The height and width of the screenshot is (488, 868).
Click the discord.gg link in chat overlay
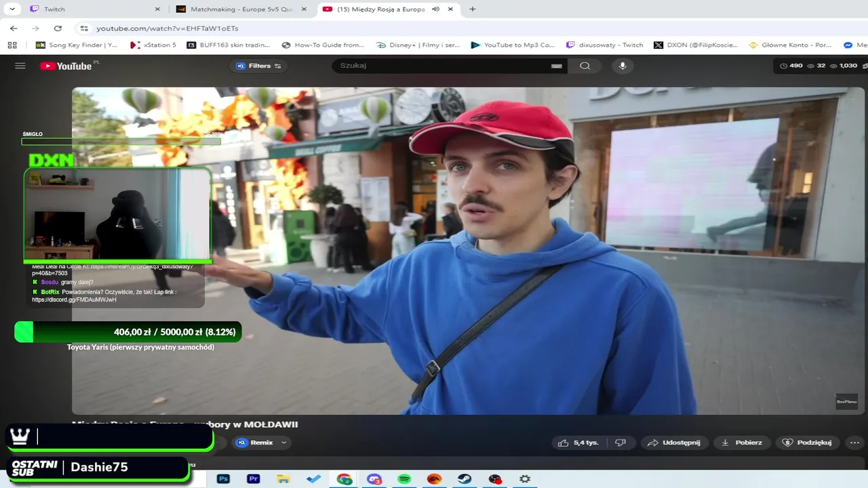click(74, 300)
